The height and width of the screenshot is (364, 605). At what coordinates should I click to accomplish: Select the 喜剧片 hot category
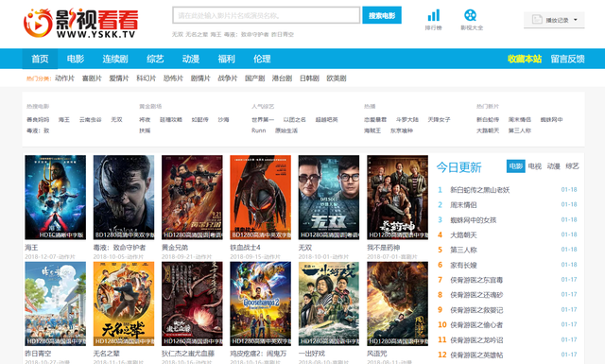pos(92,78)
